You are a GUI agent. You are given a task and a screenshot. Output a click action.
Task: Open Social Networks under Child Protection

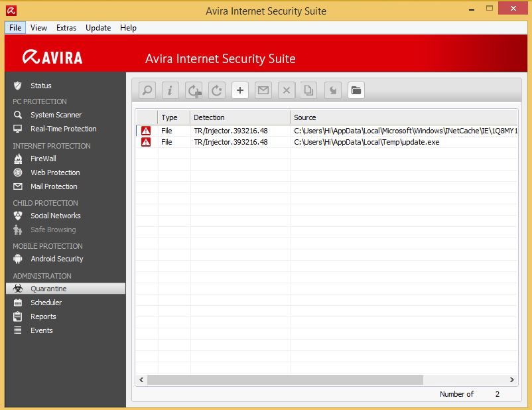pos(55,216)
